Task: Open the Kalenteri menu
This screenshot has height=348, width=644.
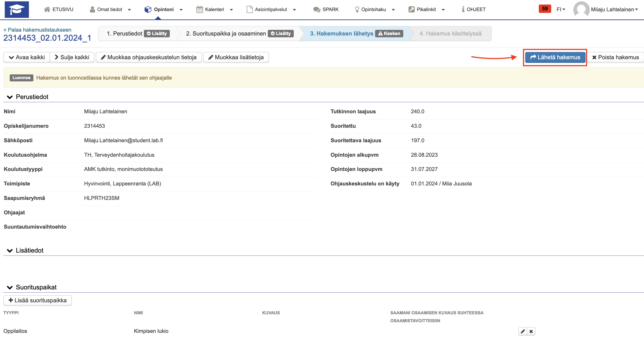Action: coord(215,9)
